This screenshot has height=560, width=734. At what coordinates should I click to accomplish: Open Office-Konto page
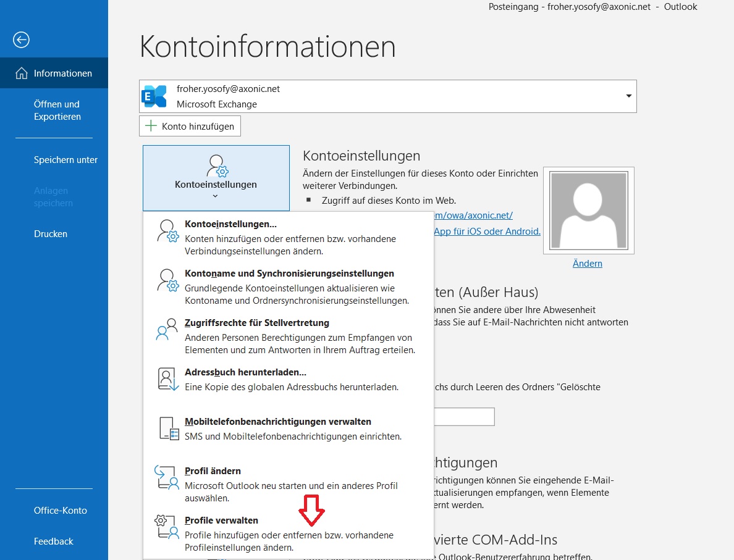point(54,511)
